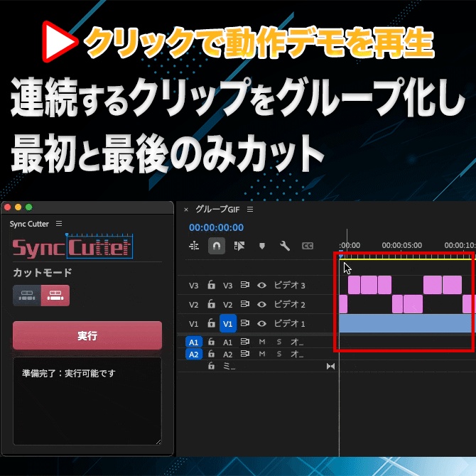The image size is (476, 476).
Task: Toggle V3 track target
Action: (227, 286)
